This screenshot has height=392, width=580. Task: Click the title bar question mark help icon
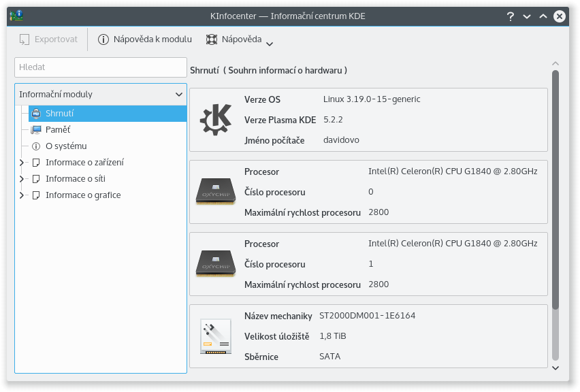pos(511,17)
